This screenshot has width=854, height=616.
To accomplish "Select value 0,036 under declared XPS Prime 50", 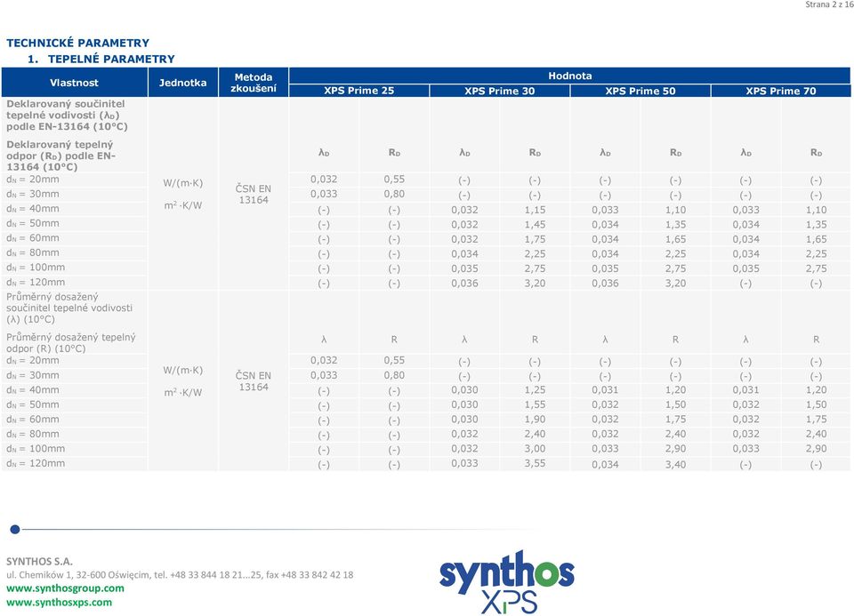I will (x=605, y=284).
